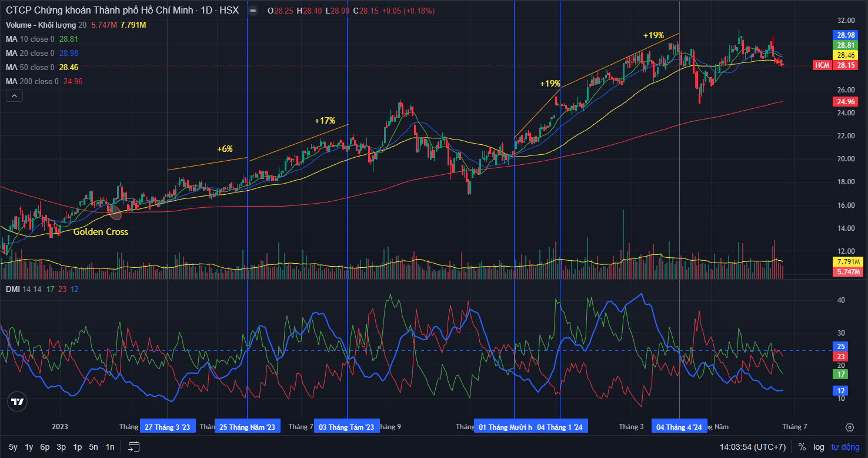
Task: Click the TradingView logo icon
Action: click(17, 402)
